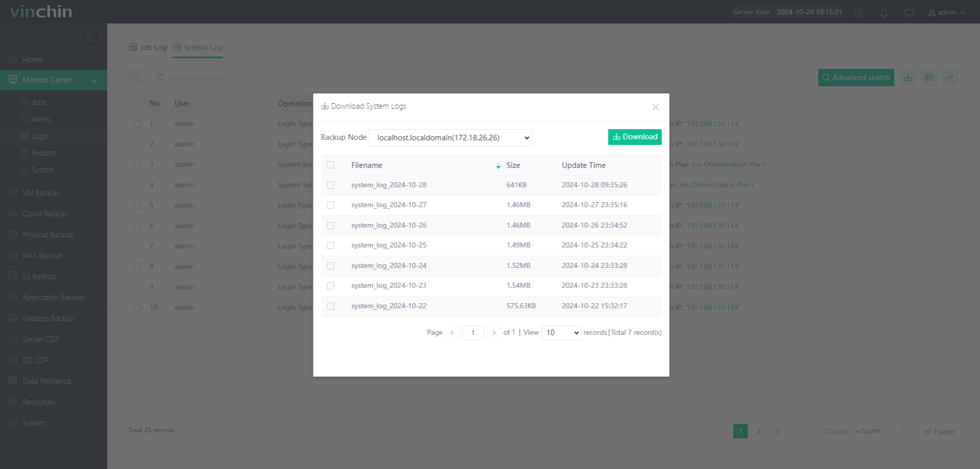The image size is (980, 469).
Task: Open Job Orchestration Plan1 link
Action: tap(728, 164)
